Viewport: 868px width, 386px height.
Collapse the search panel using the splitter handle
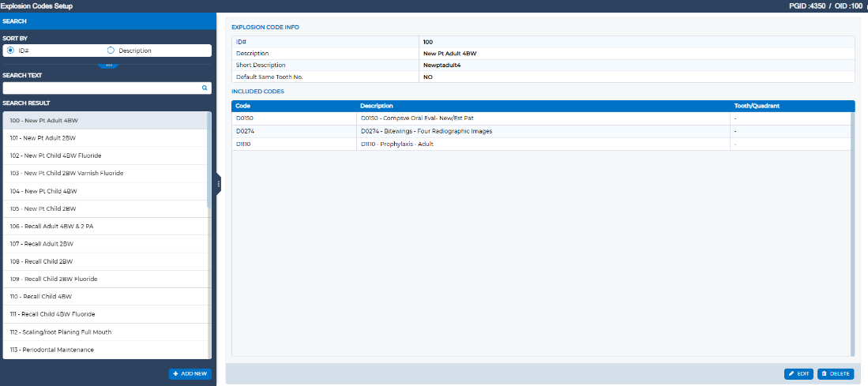click(x=219, y=184)
